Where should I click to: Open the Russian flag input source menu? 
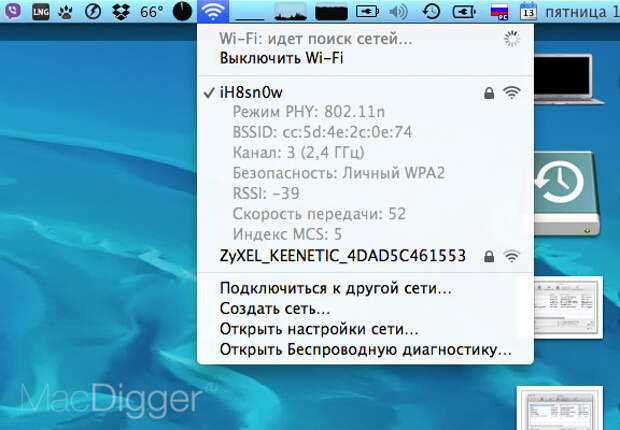point(499,12)
